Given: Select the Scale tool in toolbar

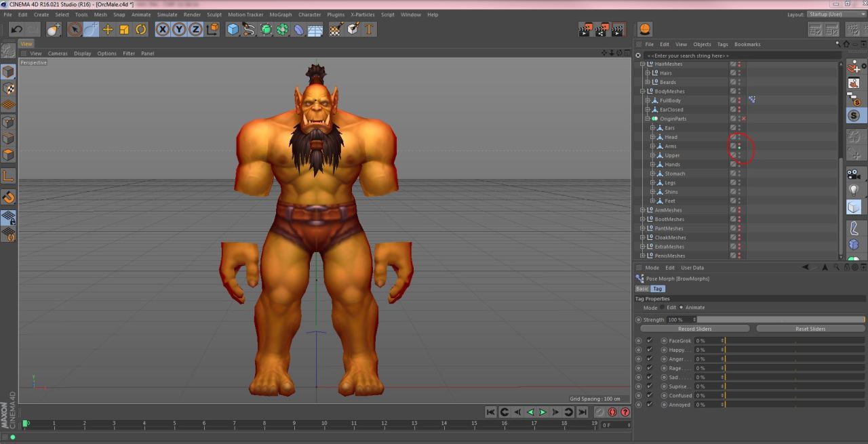Looking at the screenshot, I should pyautogui.click(x=124, y=29).
